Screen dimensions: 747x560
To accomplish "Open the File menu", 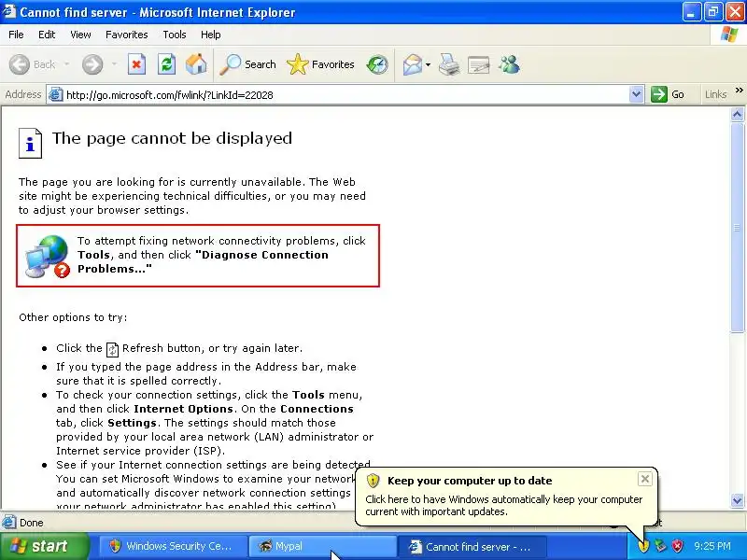I will point(16,35).
